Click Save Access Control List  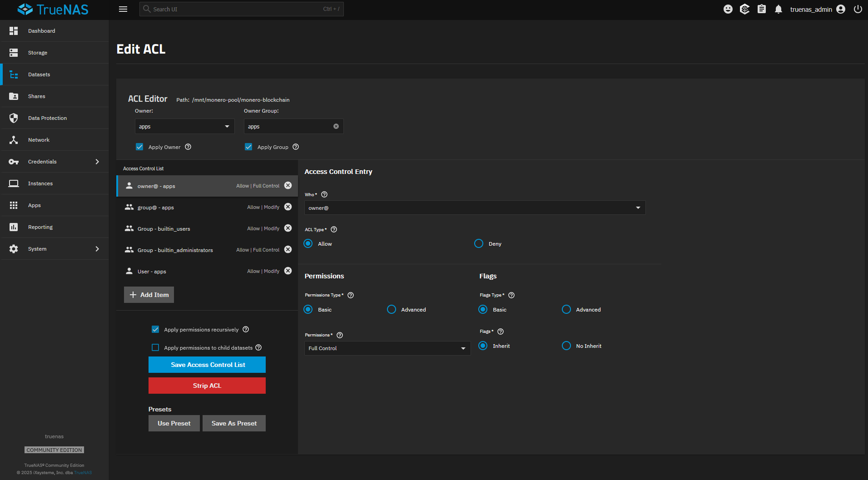[207, 364]
